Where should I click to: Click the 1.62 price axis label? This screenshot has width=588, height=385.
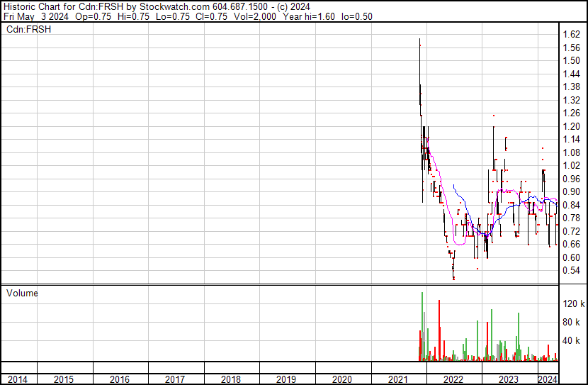[x=571, y=35]
